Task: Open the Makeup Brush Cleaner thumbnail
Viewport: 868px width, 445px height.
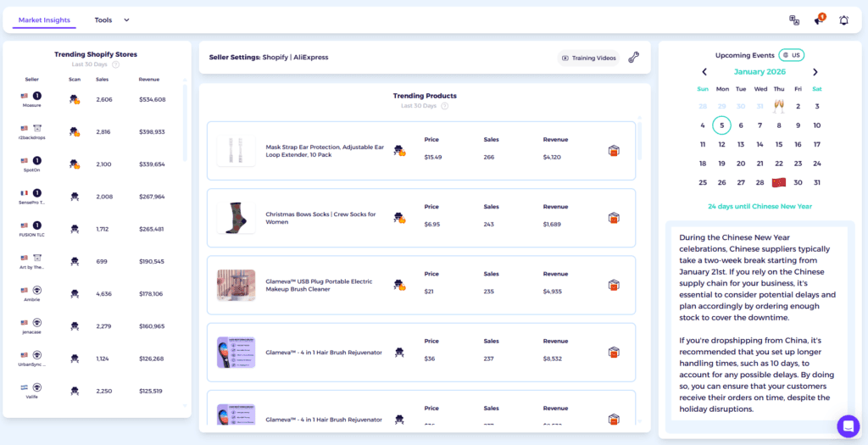Action: tap(236, 285)
